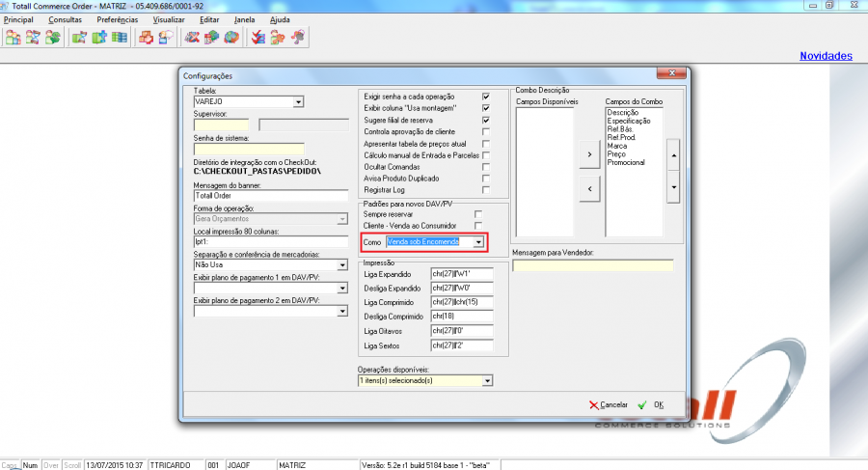Open the Janela menu
Image resolution: width=868 pixels, height=470 pixels.
pos(244,19)
